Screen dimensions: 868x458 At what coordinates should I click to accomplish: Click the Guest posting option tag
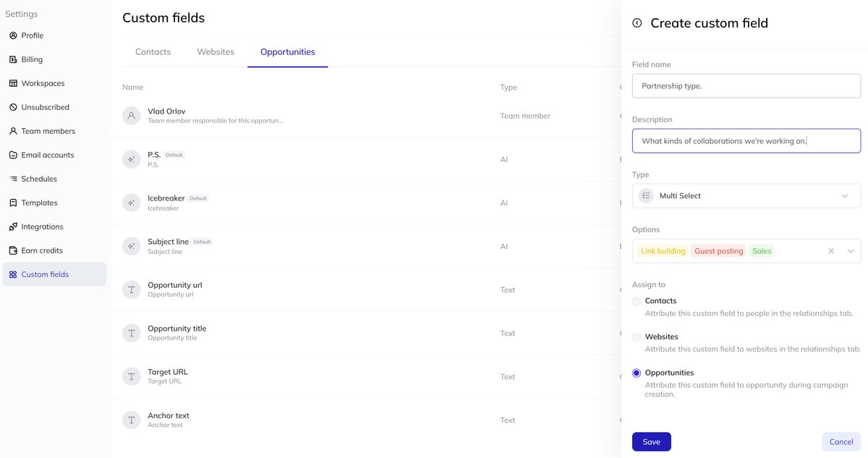[719, 251]
